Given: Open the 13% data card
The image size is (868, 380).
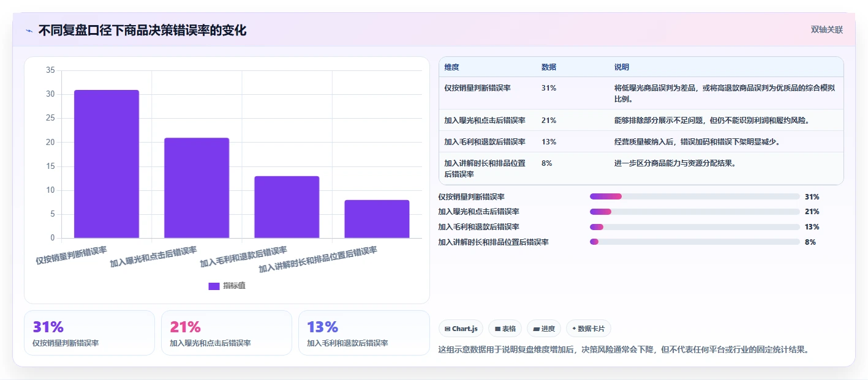Looking at the screenshot, I should coord(364,333).
